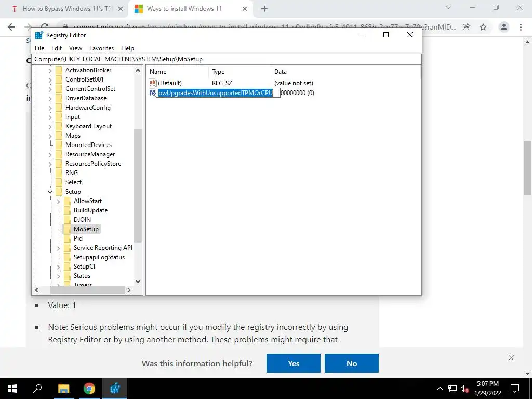Select the Select key folder icon

pos(59,182)
